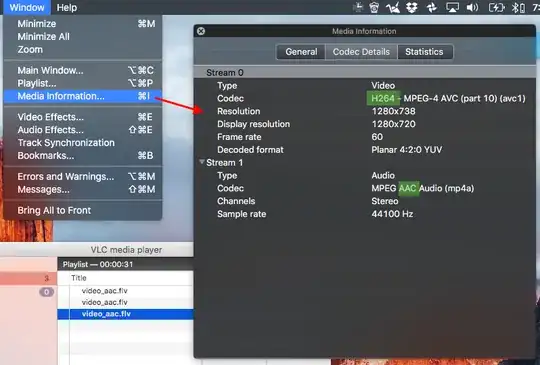Click Planar 4:2:0 YUV decoded format value
The height and width of the screenshot is (365, 540).
click(406, 150)
